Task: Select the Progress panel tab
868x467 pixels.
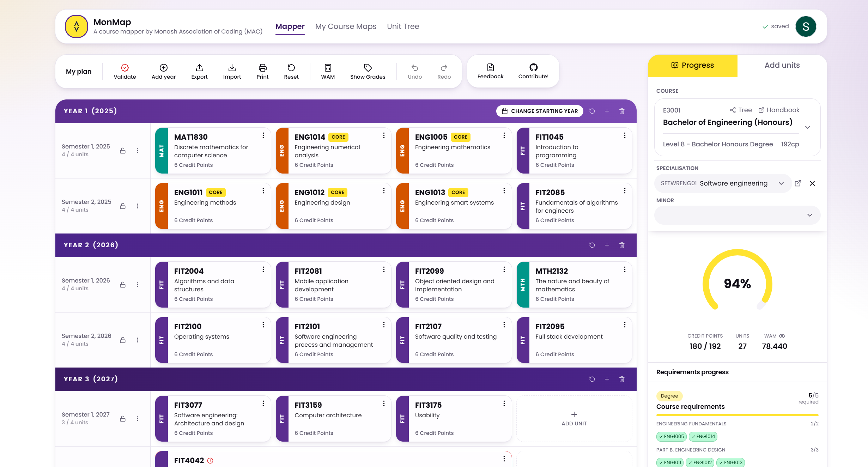Action: 693,66
